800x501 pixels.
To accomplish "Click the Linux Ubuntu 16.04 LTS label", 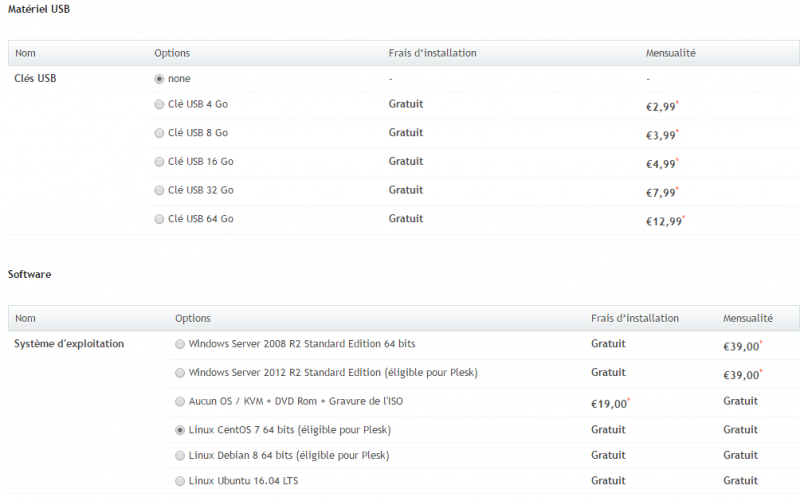I will pyautogui.click(x=243, y=481).
